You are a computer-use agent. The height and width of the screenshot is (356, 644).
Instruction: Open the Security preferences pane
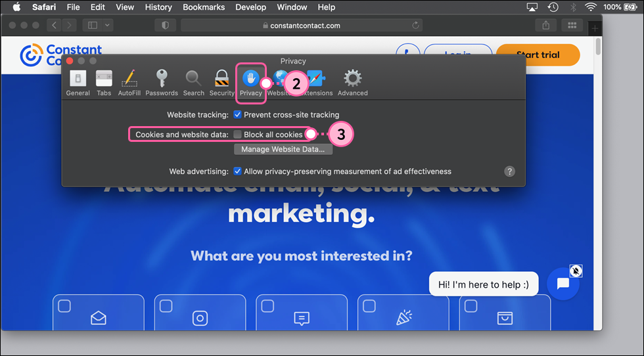pos(222,83)
